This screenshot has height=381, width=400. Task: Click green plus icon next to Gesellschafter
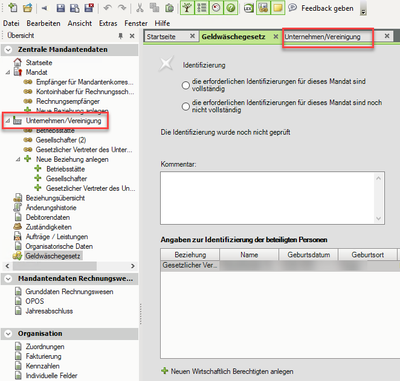pos(38,178)
